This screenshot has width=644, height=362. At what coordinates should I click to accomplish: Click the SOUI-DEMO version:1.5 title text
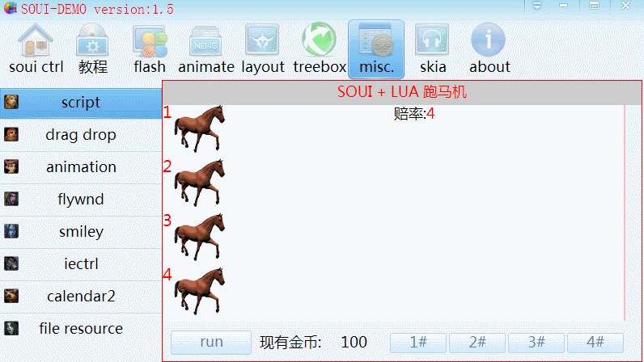(97, 9)
